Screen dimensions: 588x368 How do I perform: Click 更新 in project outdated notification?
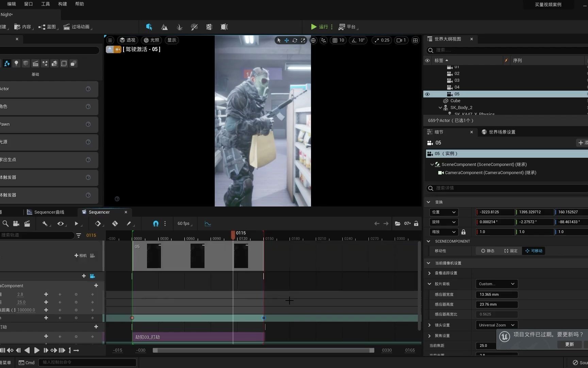pos(569,344)
